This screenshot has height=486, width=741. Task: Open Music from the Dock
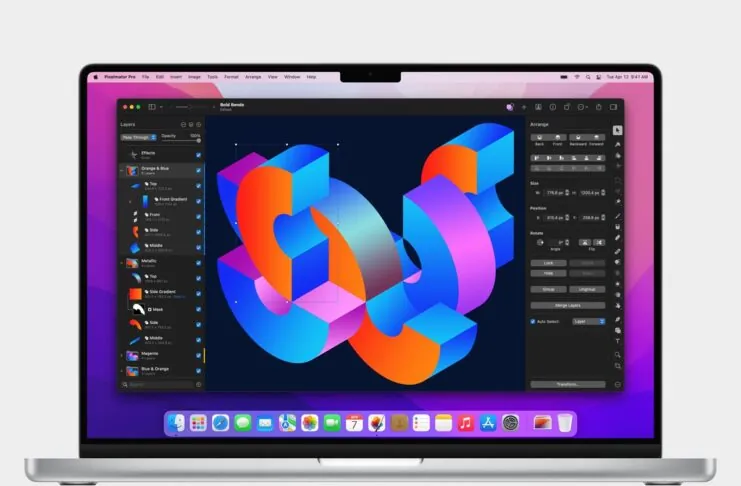(x=465, y=423)
